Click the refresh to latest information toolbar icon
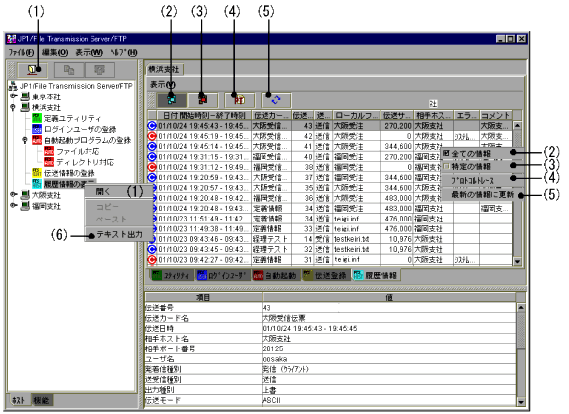Viewport: 569px width, 414px height. coord(276,100)
